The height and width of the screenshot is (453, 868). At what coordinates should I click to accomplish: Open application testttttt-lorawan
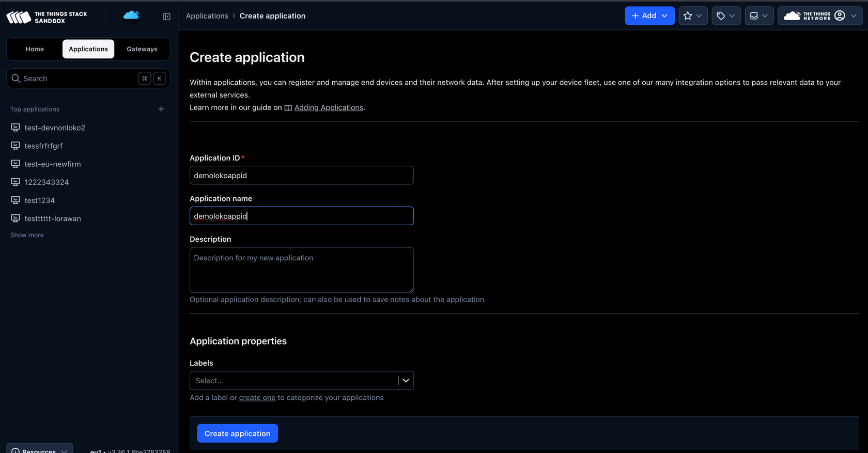[53, 218]
